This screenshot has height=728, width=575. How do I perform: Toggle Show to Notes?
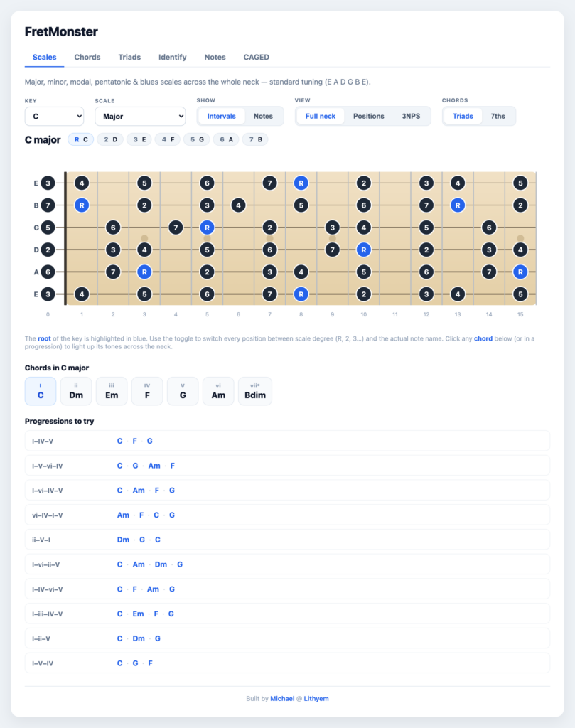coord(263,116)
